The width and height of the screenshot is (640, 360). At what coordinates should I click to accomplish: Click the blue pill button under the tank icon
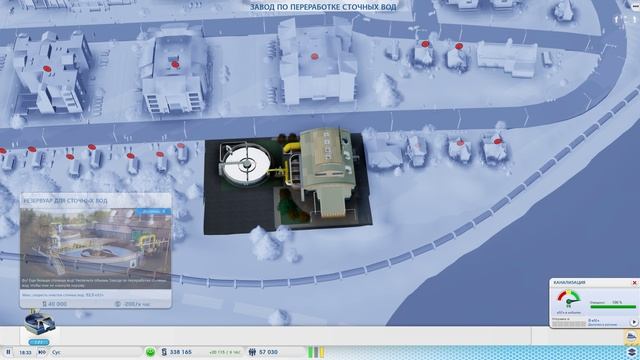pyautogui.click(x=39, y=342)
